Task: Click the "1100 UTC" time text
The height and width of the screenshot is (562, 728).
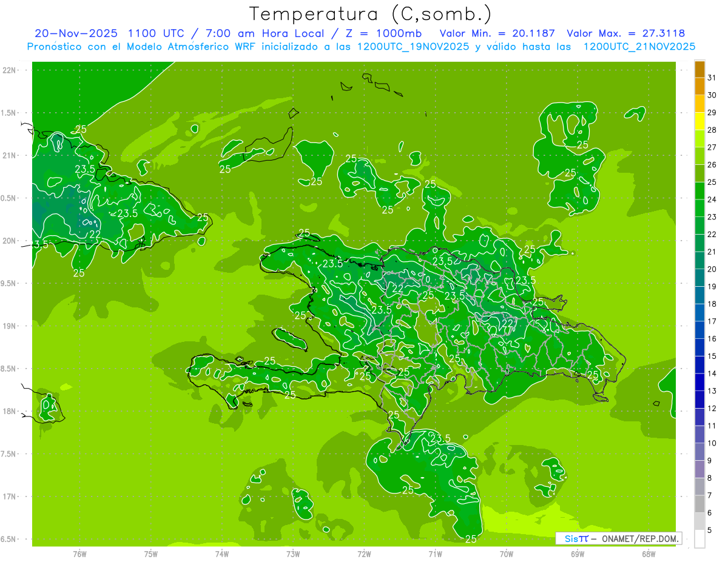Action: pos(157,33)
